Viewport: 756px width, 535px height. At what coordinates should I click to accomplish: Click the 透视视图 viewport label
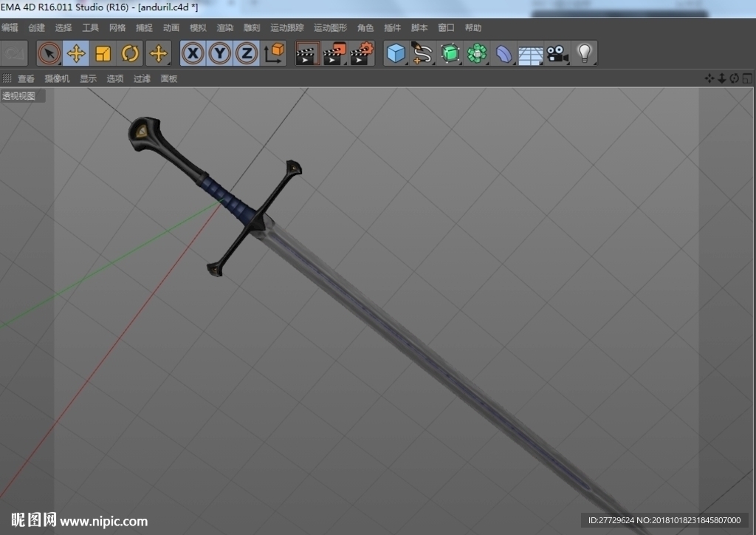pyautogui.click(x=19, y=95)
